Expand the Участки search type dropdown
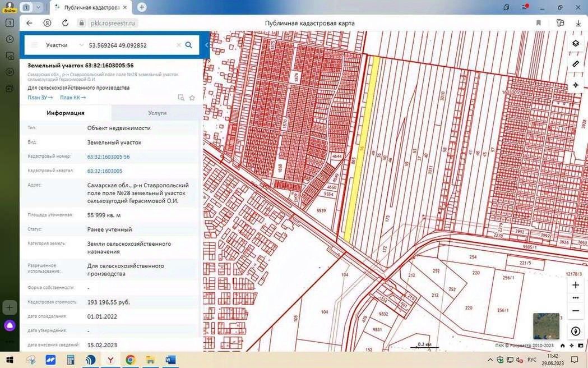Image resolution: width=588 pixels, height=368 pixels. (82, 45)
